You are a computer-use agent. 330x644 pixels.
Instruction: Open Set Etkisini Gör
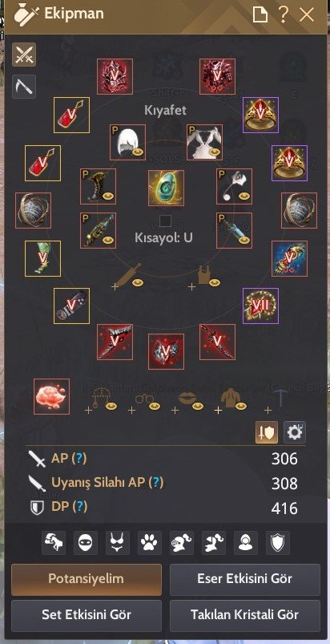click(87, 616)
